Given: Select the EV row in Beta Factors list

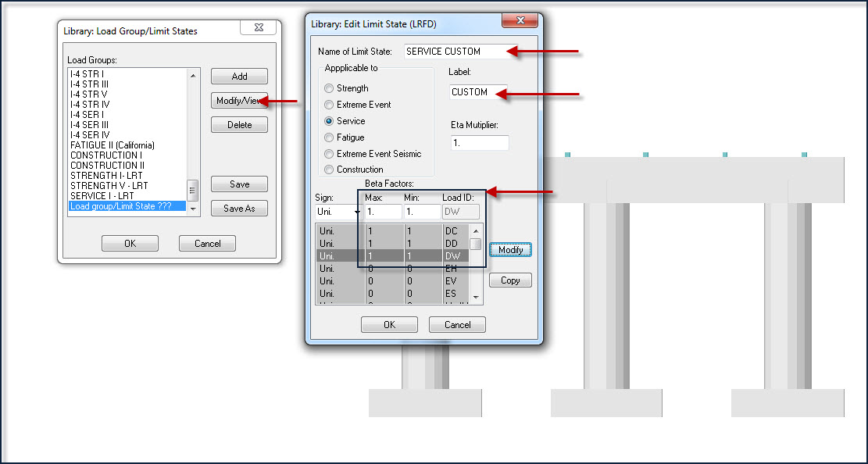Looking at the screenshot, I should pyautogui.click(x=392, y=280).
